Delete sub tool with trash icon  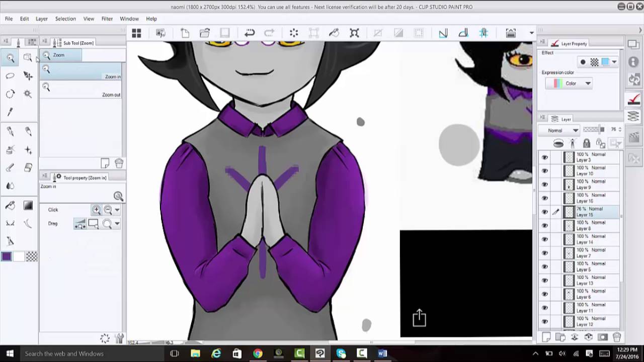click(x=119, y=163)
